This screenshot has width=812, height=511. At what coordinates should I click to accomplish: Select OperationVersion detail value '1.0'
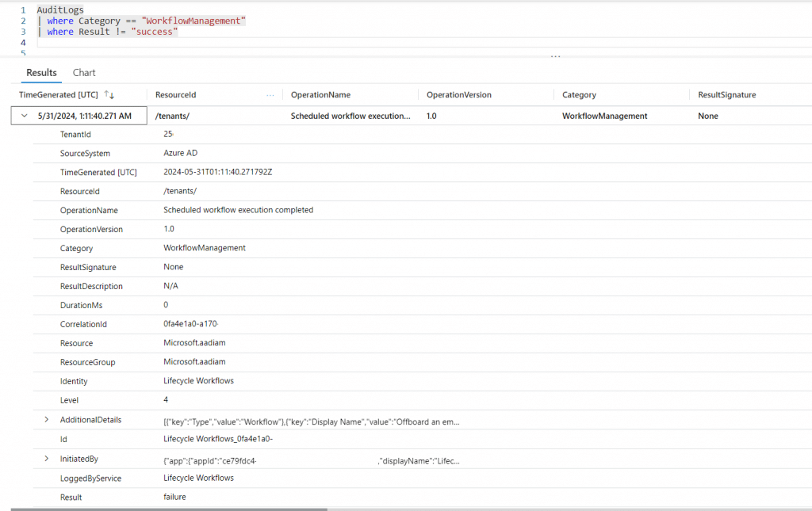169,229
